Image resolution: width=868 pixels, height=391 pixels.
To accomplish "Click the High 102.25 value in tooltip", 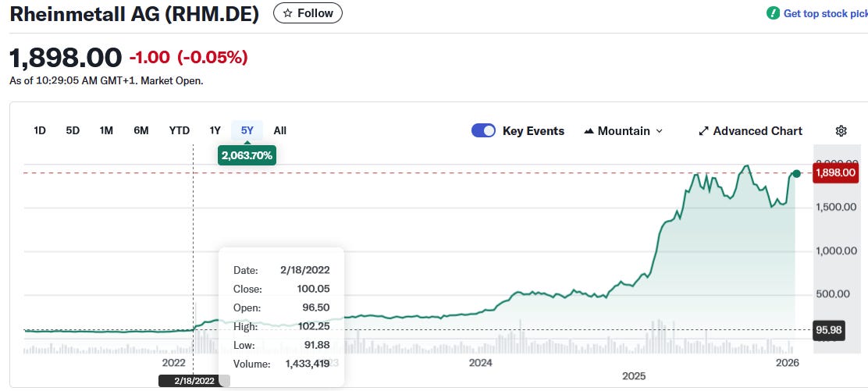I will 313,327.
